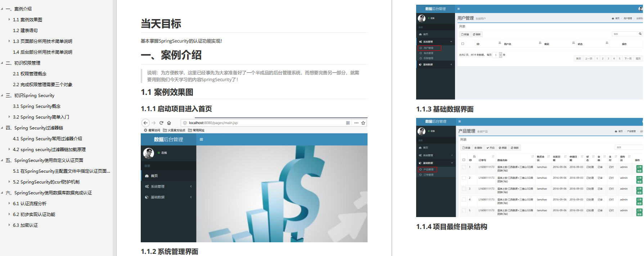Image resolution: width=644 pixels, height=256 pixels.
Task: Jump to 3.1 Spring Security概念 in outline
Action: pos(37,106)
